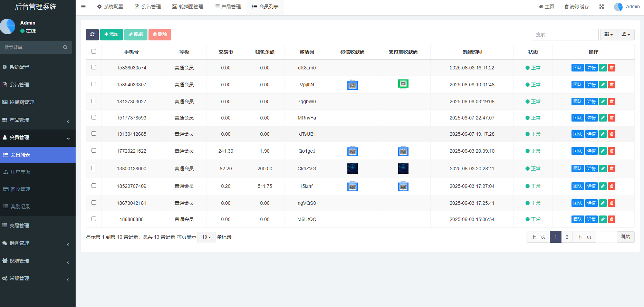Click the search icon in sidebar menu search
This screenshot has width=644, height=307.
coord(65,47)
